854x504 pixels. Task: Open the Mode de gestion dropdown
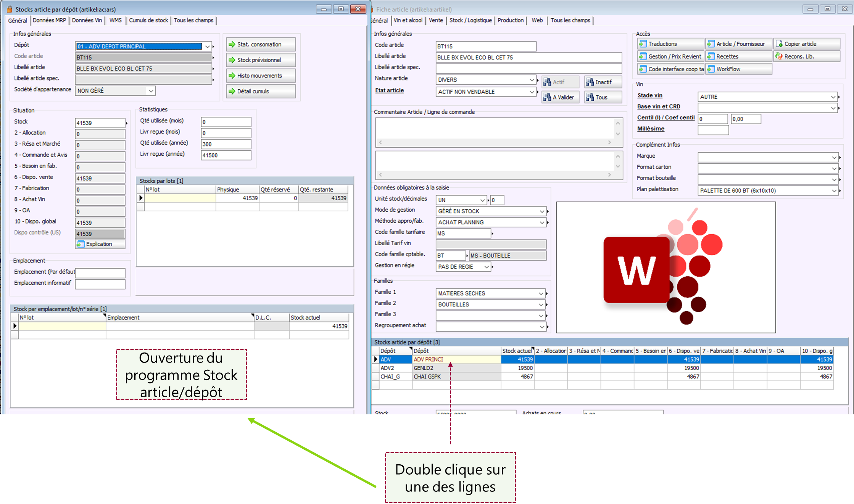click(541, 211)
